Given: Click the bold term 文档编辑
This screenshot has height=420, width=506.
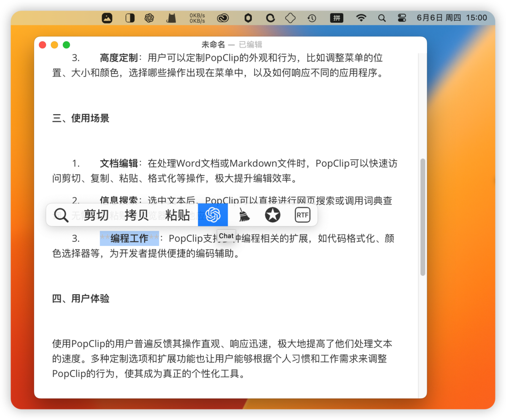Looking at the screenshot, I should (x=119, y=163).
